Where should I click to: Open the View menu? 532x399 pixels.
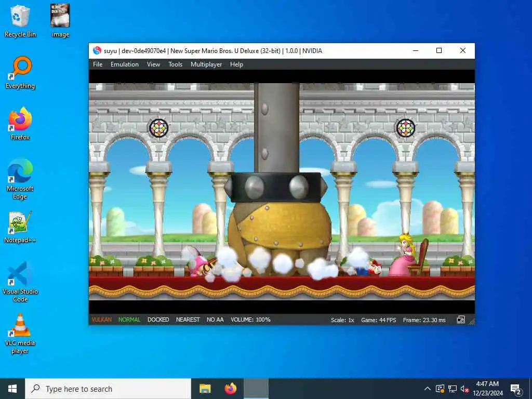click(x=153, y=64)
